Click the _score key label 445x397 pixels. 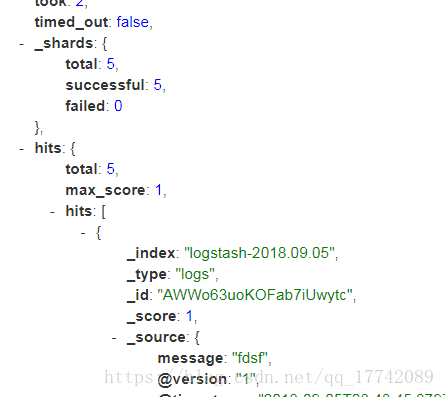pyautogui.click(x=151, y=317)
